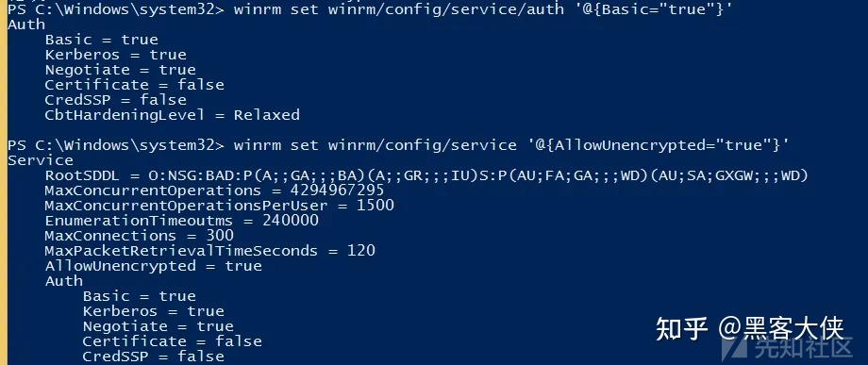868x365 pixels.
Task: Click the top unindented Auth header
Action: [26, 25]
